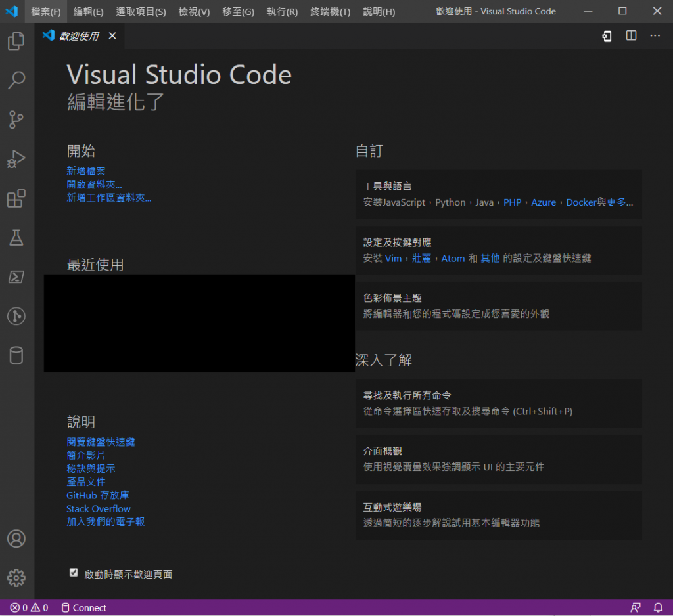673x616 pixels.
Task: Click the 新增檔案 link
Action: pyautogui.click(x=86, y=171)
